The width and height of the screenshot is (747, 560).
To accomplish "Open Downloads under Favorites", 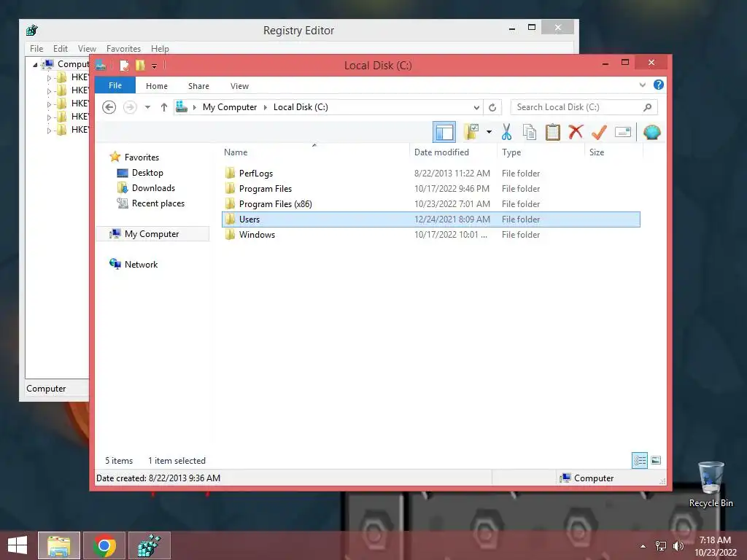I will click(x=153, y=187).
